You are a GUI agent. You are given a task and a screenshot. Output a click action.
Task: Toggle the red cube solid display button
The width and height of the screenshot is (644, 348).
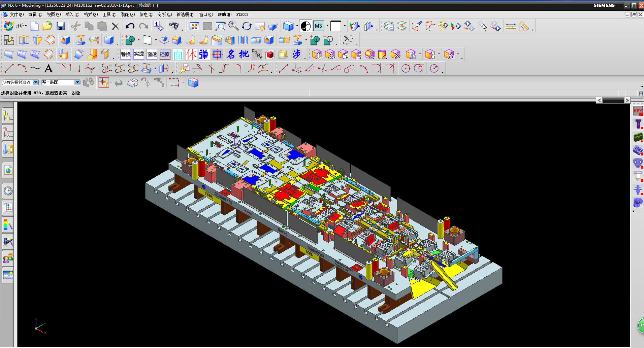pos(270,54)
